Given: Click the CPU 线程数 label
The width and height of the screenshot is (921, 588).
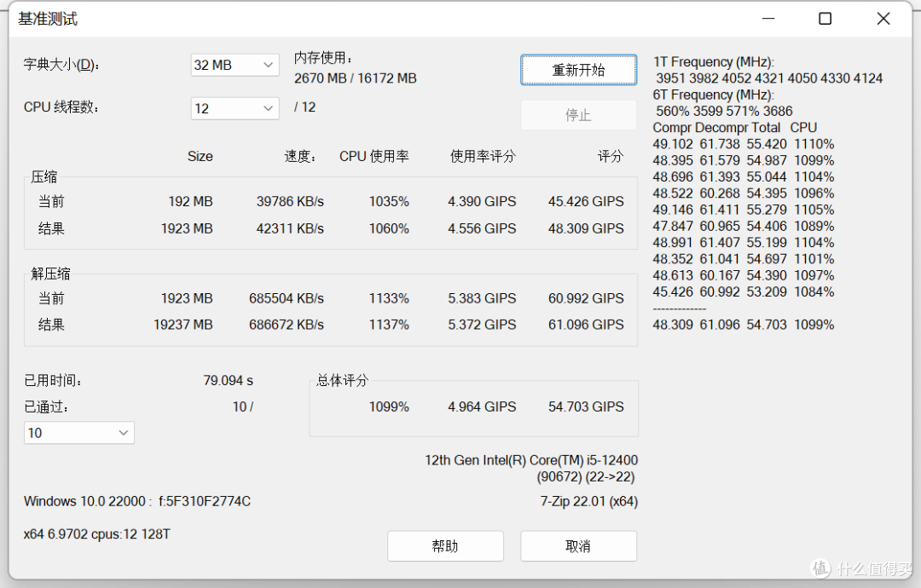Looking at the screenshot, I should [x=61, y=107].
